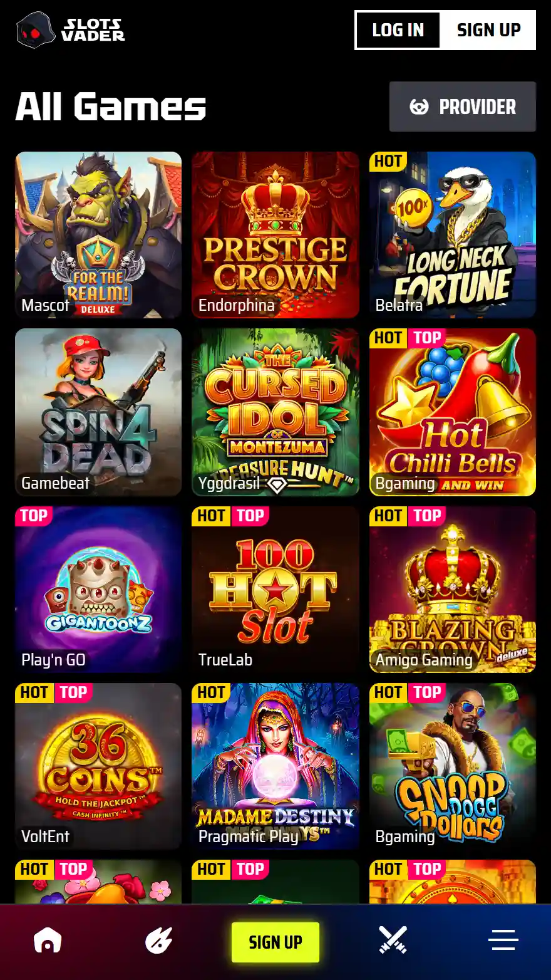
Task: Click the TOP badge on Gigantoonz
Action: pyautogui.click(x=34, y=516)
